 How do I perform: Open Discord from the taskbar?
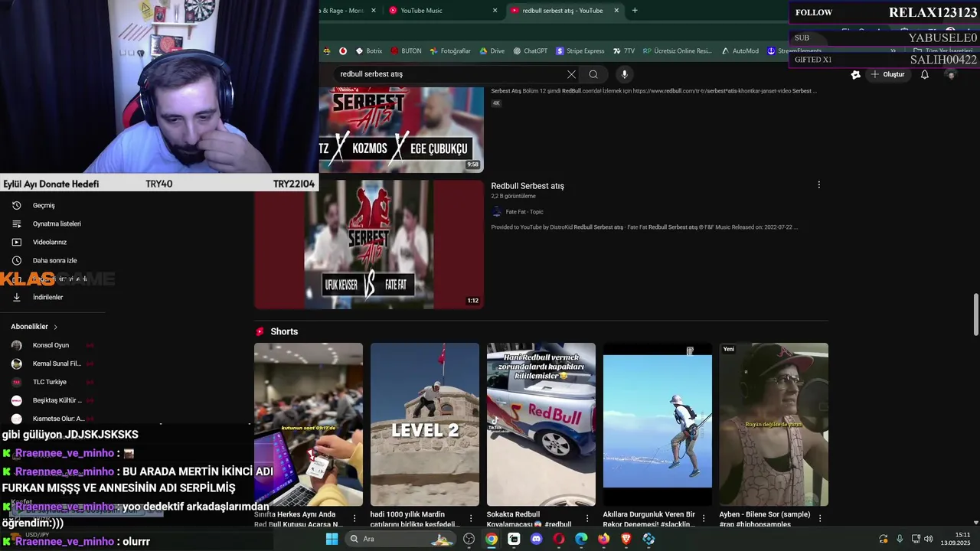pyautogui.click(x=537, y=539)
